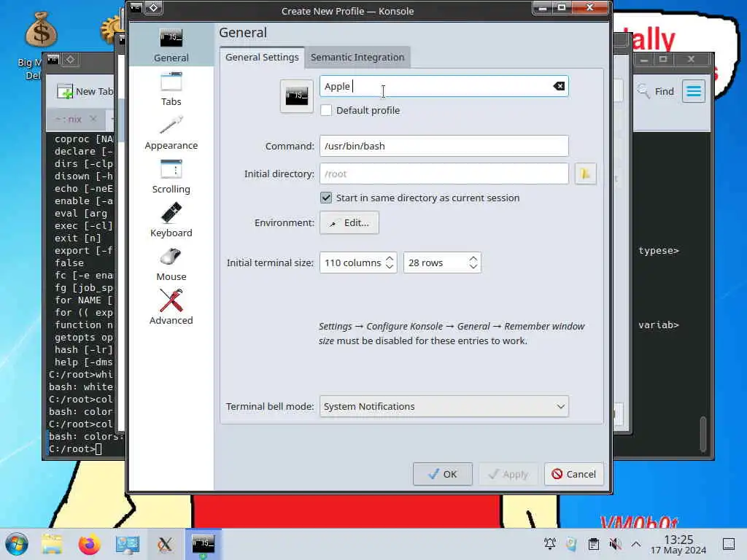747x560 pixels.
Task: Open the Appearance settings page
Action: point(171,133)
